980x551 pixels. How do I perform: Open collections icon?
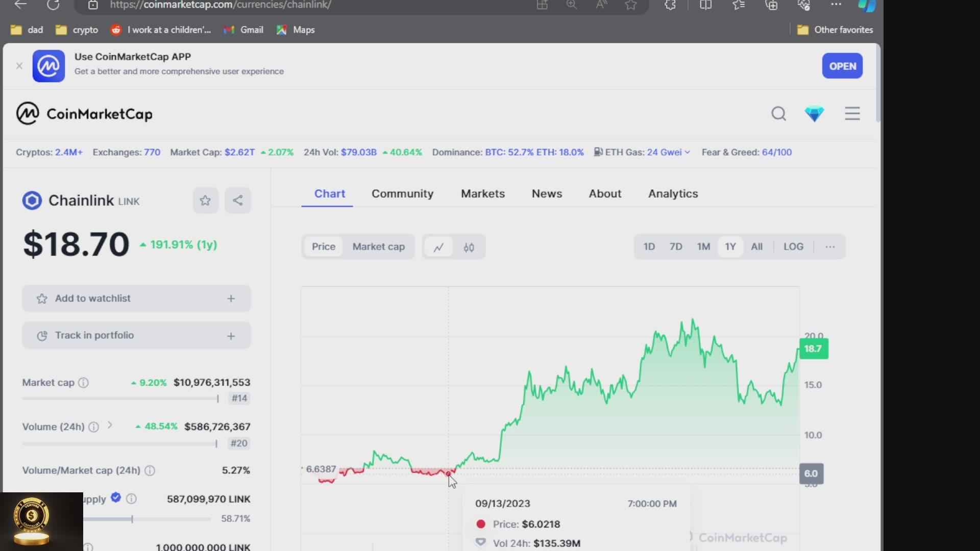coord(772,5)
